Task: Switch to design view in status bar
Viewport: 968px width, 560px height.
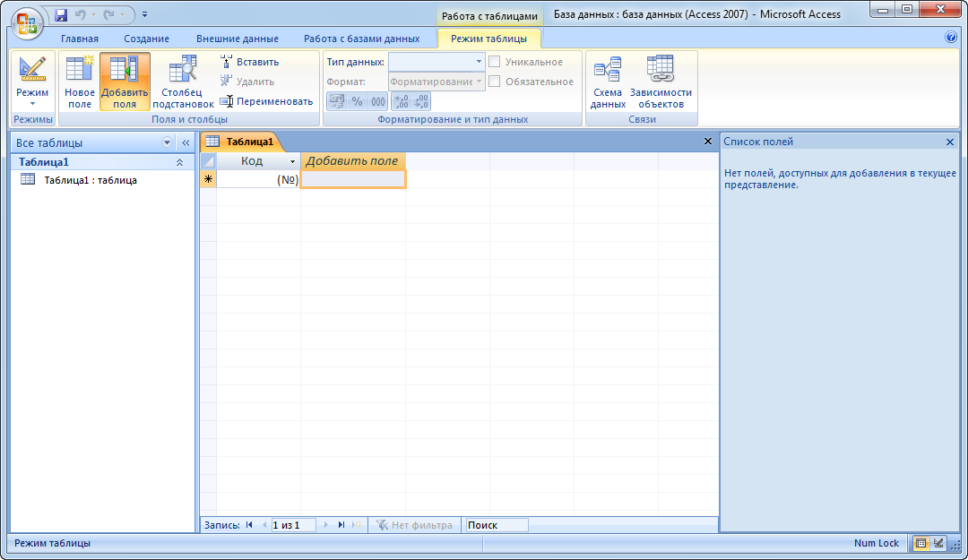Action: 938,543
